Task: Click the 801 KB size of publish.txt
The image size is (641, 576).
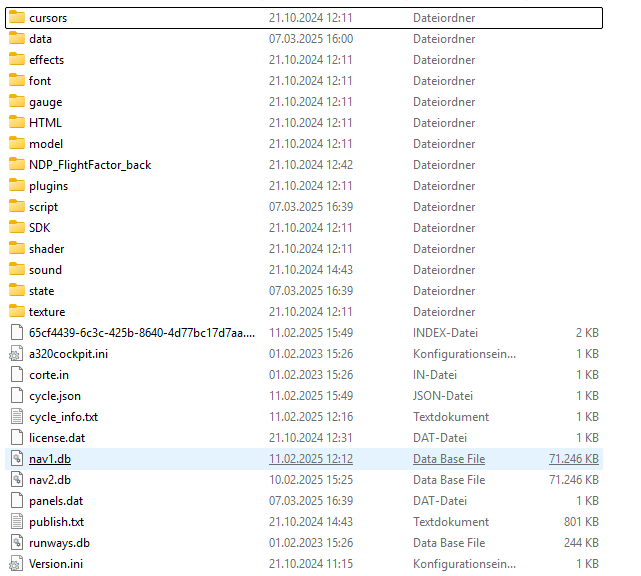Action: 581,522
